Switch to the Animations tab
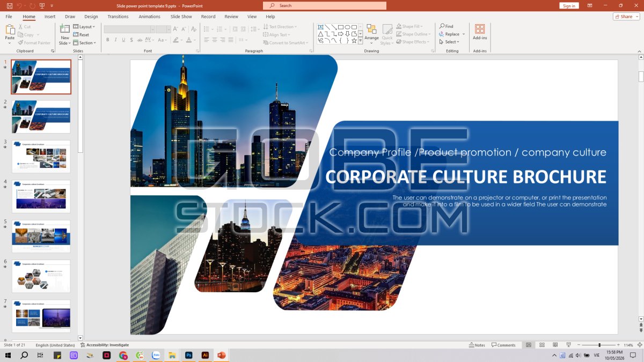The height and width of the screenshot is (362, 644). click(x=149, y=17)
